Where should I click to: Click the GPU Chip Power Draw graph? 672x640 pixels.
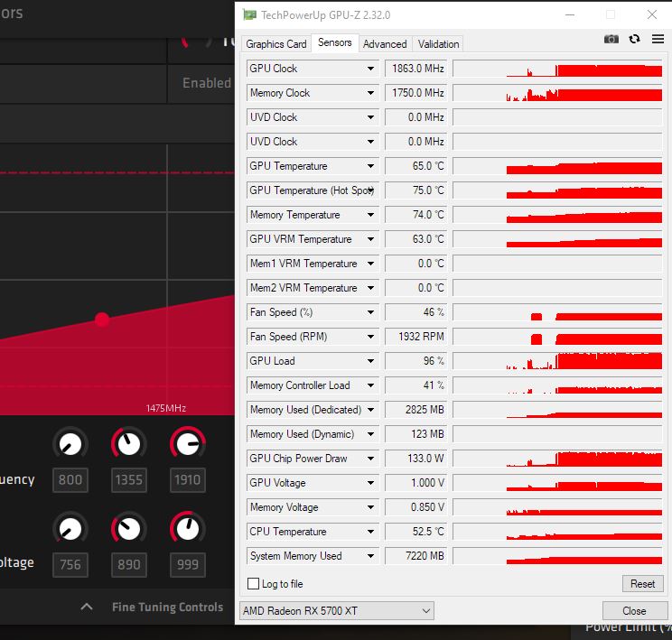click(x=557, y=459)
